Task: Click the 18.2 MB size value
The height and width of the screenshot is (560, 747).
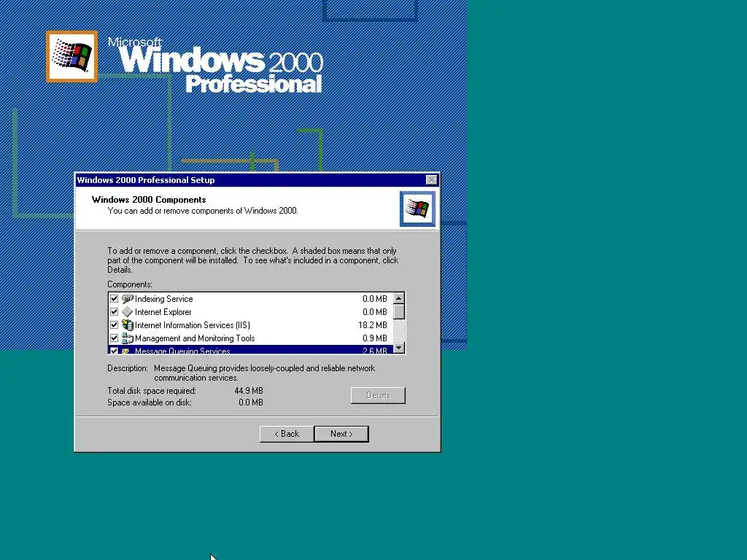Action: tap(373, 325)
